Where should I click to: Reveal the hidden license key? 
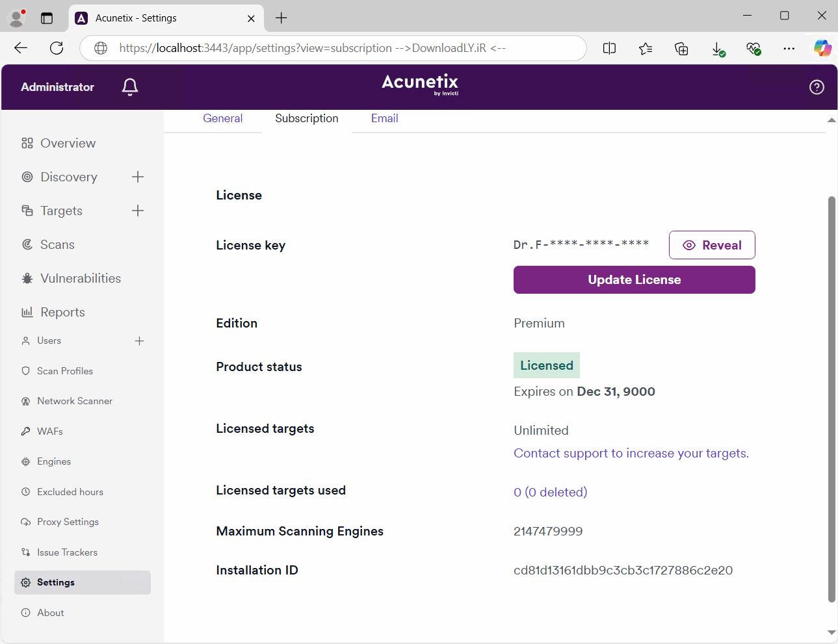712,245
